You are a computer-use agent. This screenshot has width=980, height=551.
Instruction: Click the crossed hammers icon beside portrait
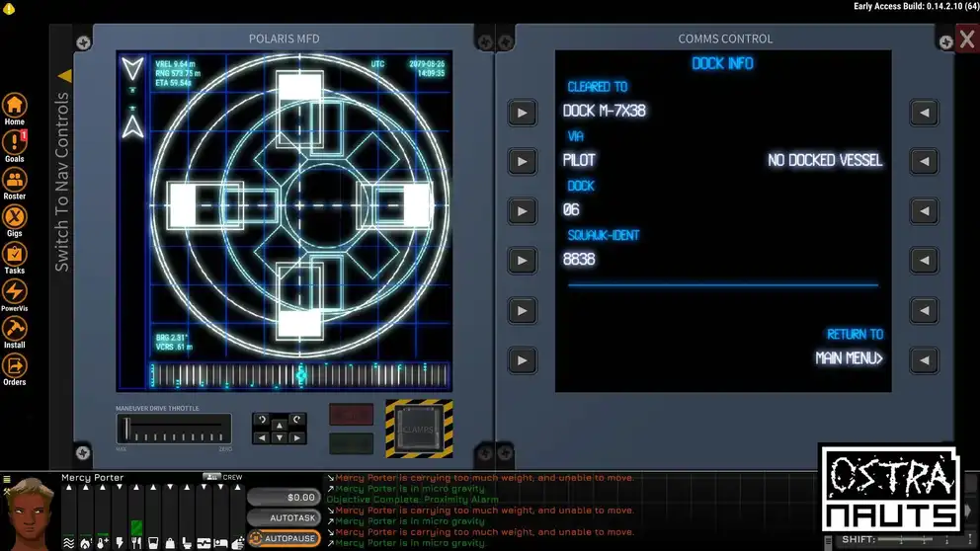(x=6, y=491)
